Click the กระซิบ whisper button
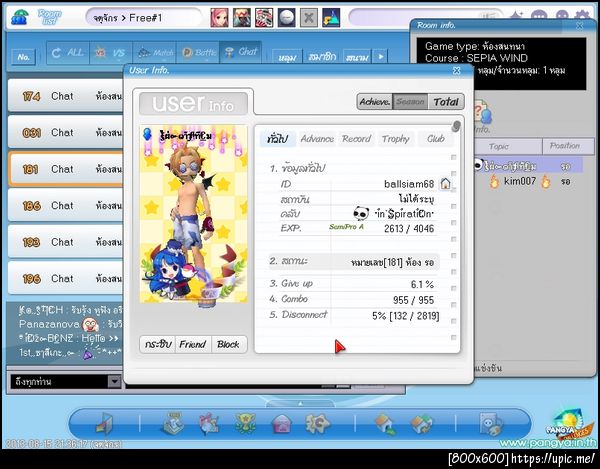This screenshot has height=469, width=600. click(x=158, y=344)
